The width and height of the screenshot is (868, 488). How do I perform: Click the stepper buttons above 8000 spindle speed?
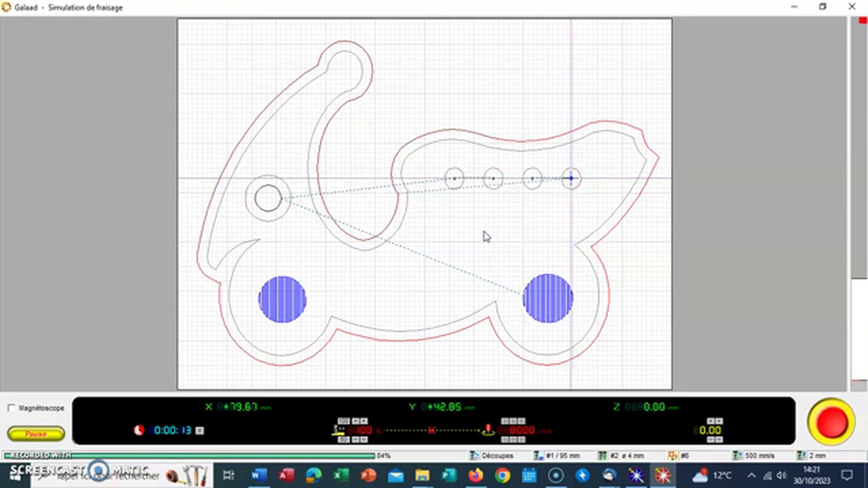(x=512, y=421)
